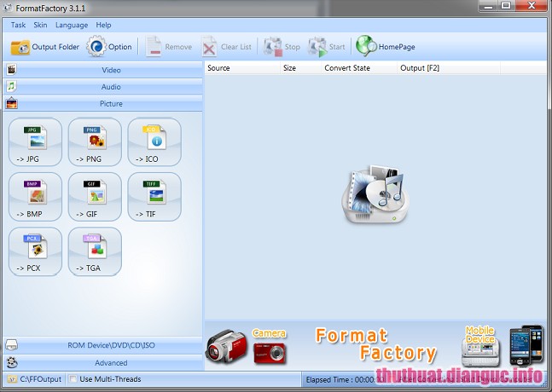This screenshot has width=552, height=392.
Task: Select the -> GIF conversion icon
Action: click(95, 197)
